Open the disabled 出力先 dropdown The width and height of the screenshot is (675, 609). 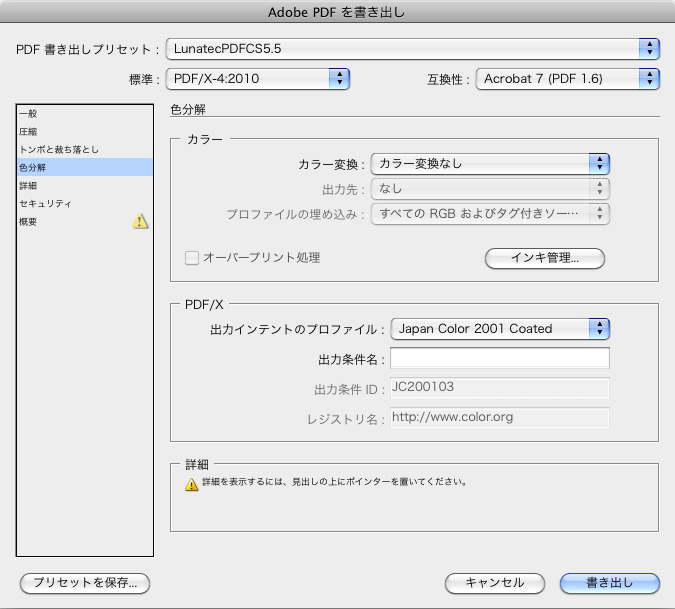(x=490, y=189)
